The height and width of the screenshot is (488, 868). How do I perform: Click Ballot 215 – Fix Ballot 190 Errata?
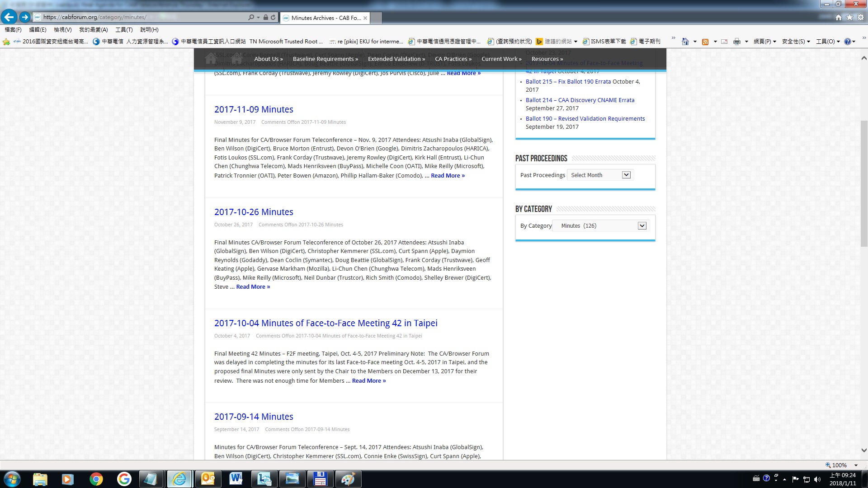point(568,81)
